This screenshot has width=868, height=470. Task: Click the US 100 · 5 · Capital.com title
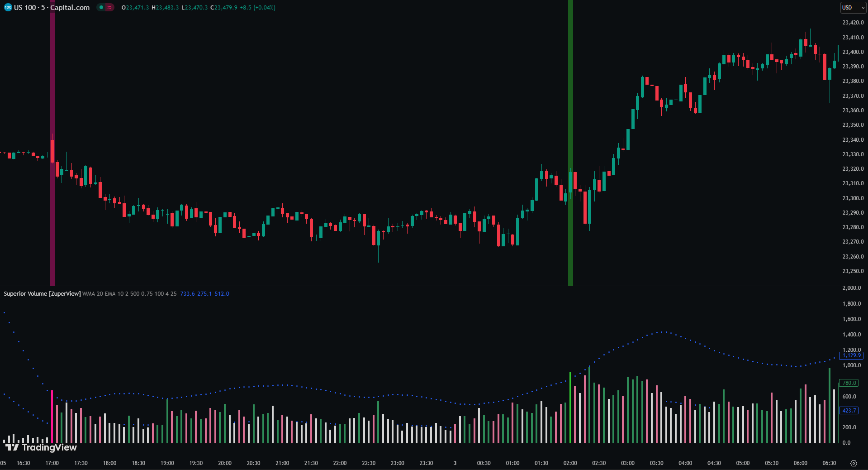[52, 7]
